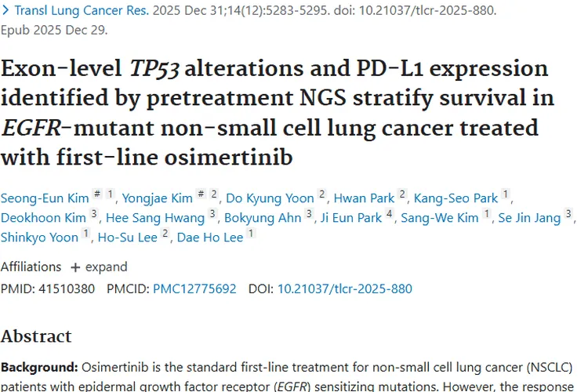Expand the Affiliations list
The height and width of the screenshot is (392, 588).
tap(86, 267)
